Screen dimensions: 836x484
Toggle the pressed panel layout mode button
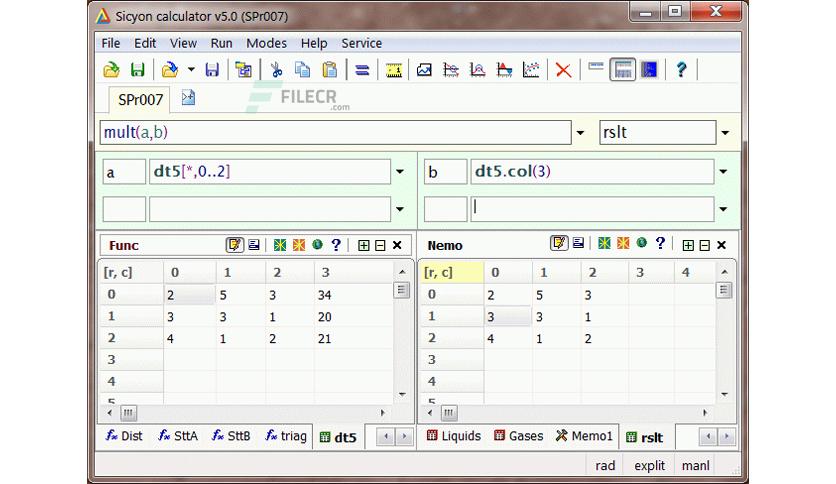click(623, 70)
